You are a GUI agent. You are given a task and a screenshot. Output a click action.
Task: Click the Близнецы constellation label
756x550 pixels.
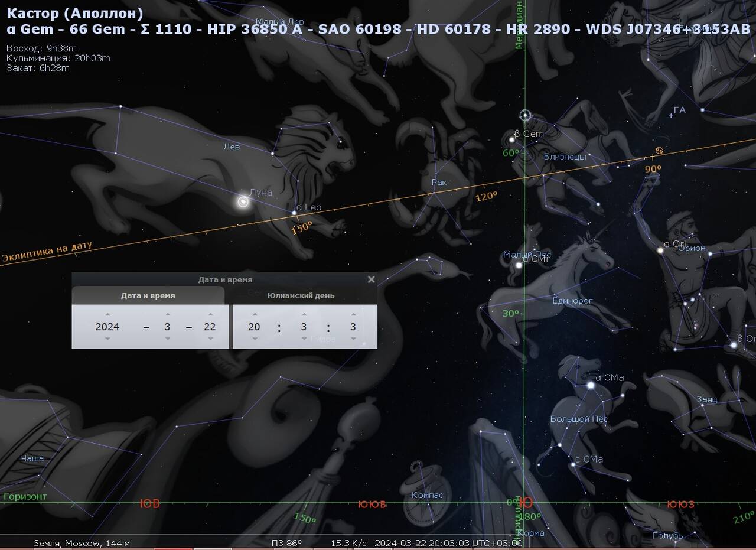(x=565, y=157)
